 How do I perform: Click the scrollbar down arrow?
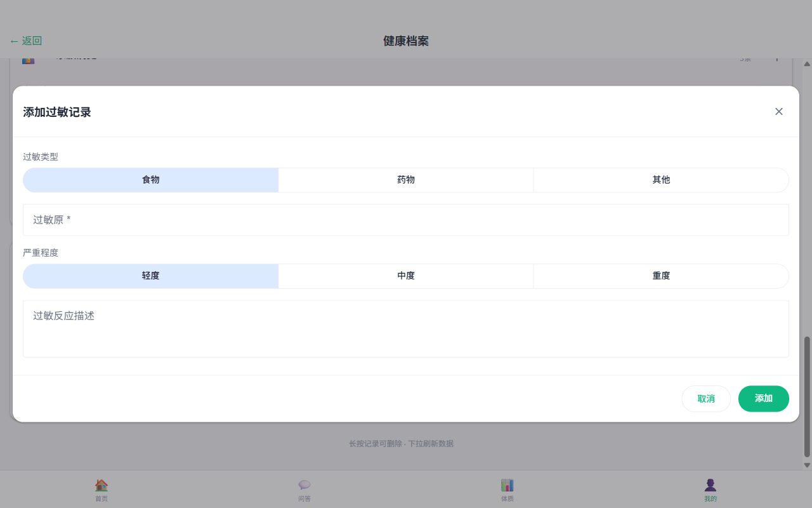click(807, 465)
